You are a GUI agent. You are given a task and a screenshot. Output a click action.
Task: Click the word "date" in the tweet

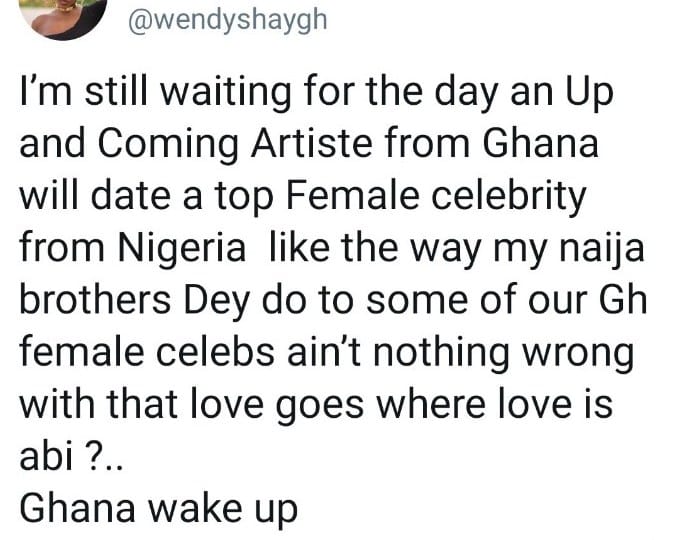pos(130,196)
